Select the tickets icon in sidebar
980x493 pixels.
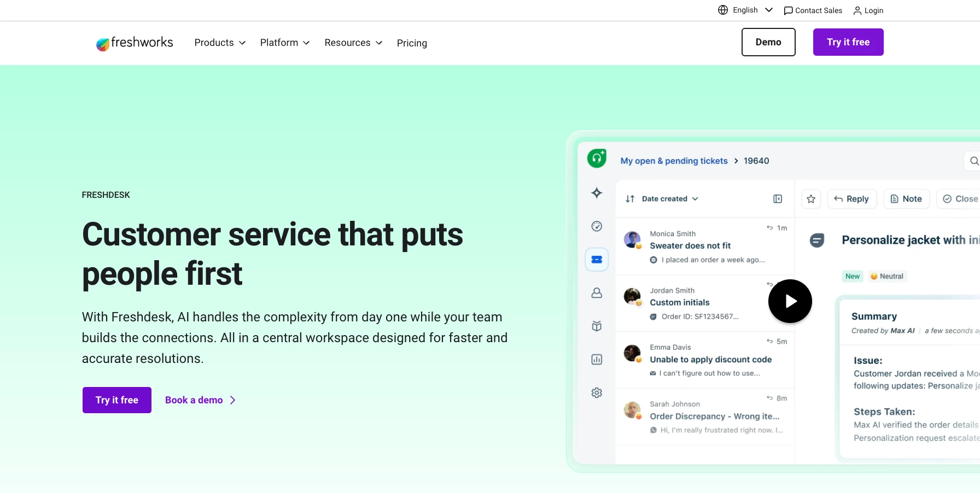pyautogui.click(x=597, y=260)
